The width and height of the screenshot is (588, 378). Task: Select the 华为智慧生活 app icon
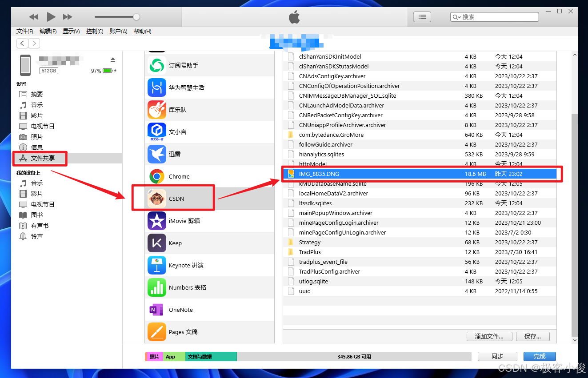pyautogui.click(x=157, y=88)
